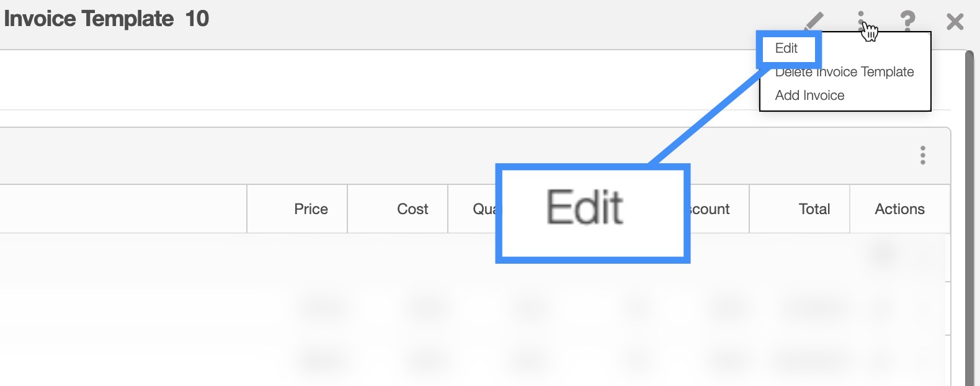Click upper blurred value under Price column
This screenshot has width=980, height=386.
point(323,307)
